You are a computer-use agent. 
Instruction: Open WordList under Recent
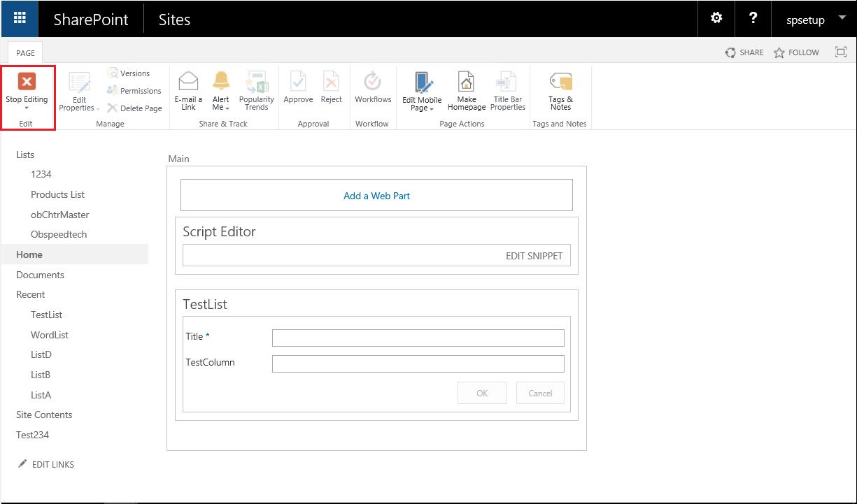[x=50, y=335]
